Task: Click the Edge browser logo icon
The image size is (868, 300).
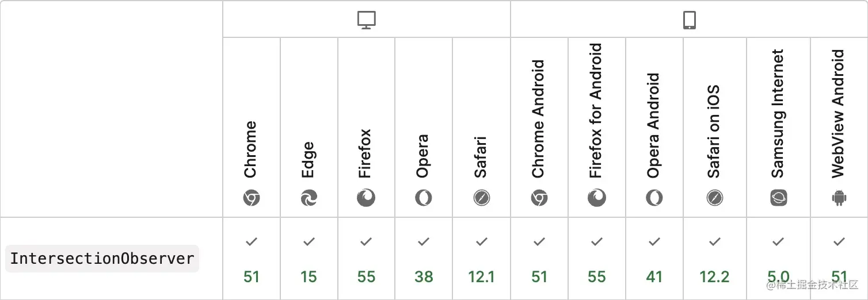Action: pyautogui.click(x=309, y=198)
